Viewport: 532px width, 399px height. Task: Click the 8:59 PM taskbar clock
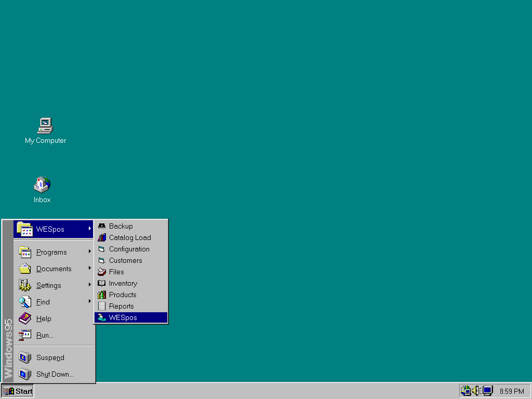[x=512, y=392]
